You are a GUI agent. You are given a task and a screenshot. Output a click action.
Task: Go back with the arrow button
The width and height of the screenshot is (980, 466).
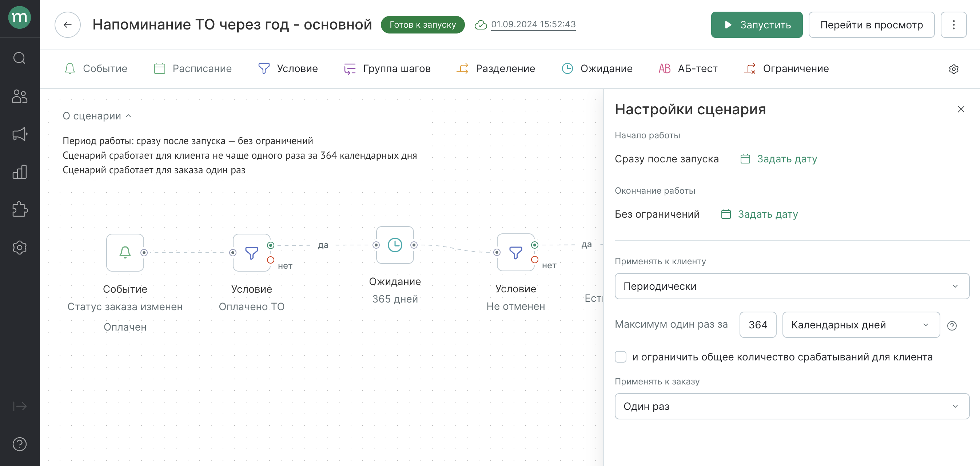[x=68, y=25]
